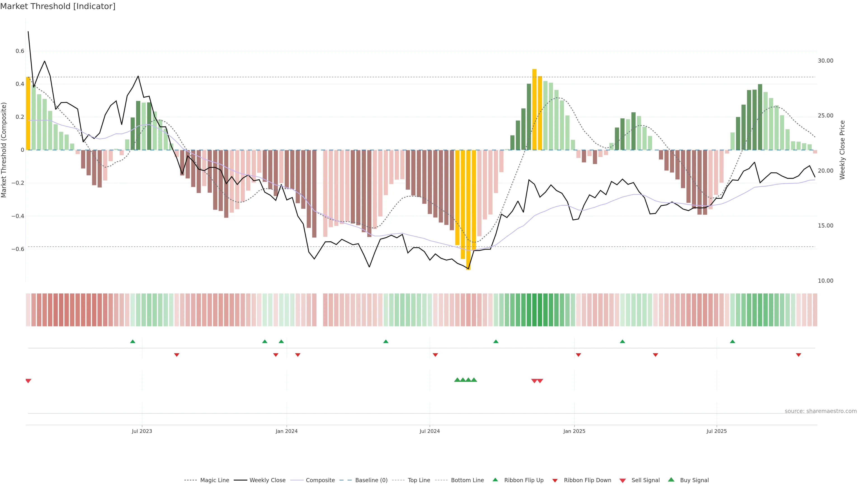The image size is (868, 488).
Task: Toggle the Magic Line series in legend
Action: [x=214, y=480]
